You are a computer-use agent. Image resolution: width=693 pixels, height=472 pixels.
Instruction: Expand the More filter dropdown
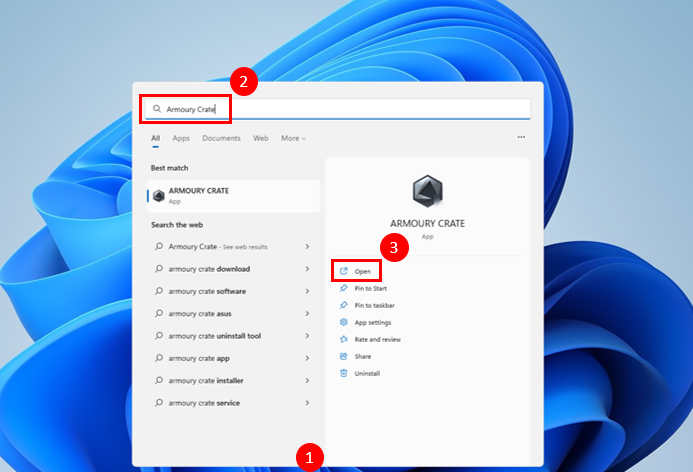coord(293,138)
